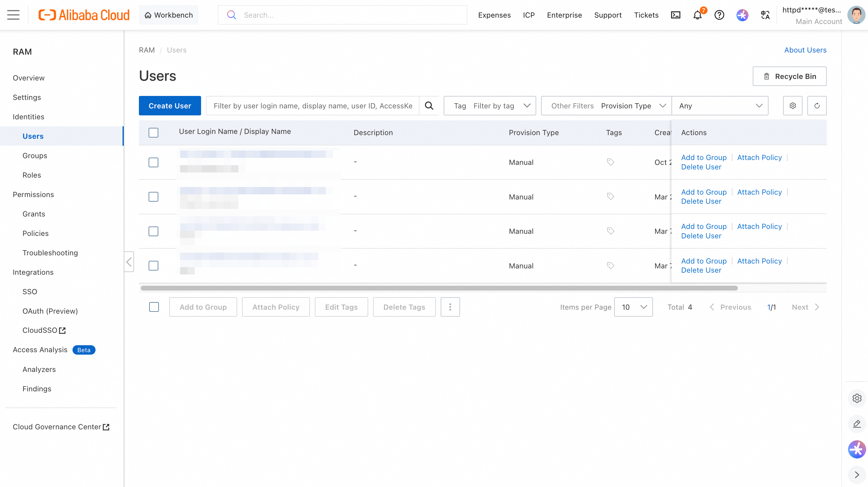Open the About Users link

coord(805,50)
